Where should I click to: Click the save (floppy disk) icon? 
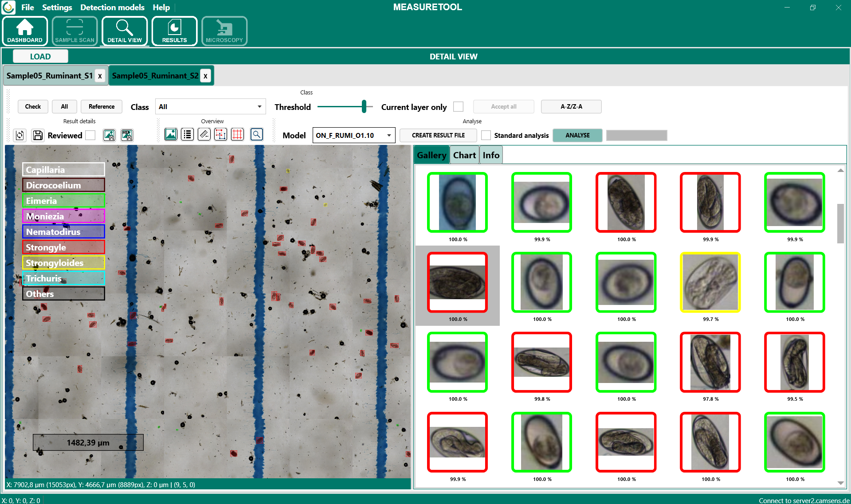tap(38, 135)
